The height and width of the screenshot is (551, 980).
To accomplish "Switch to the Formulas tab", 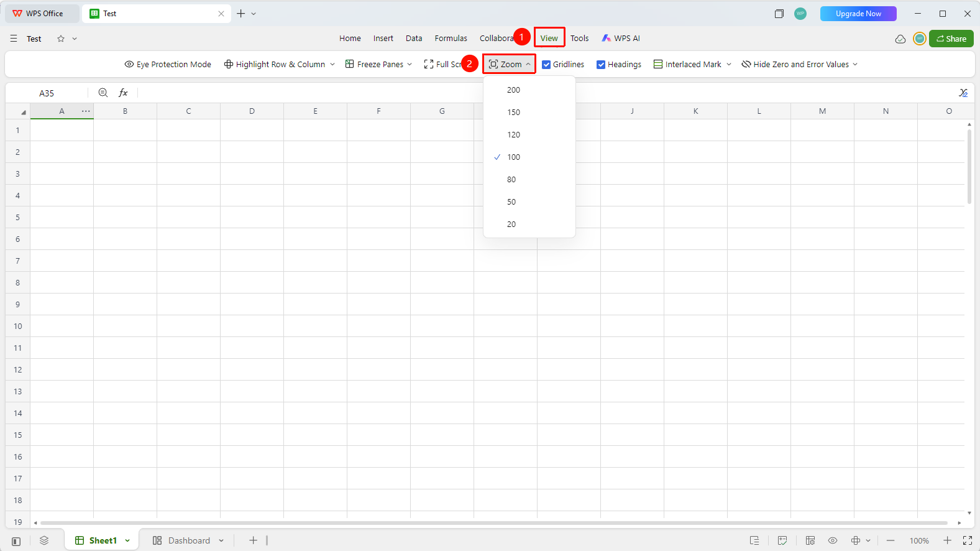I will pos(451,39).
